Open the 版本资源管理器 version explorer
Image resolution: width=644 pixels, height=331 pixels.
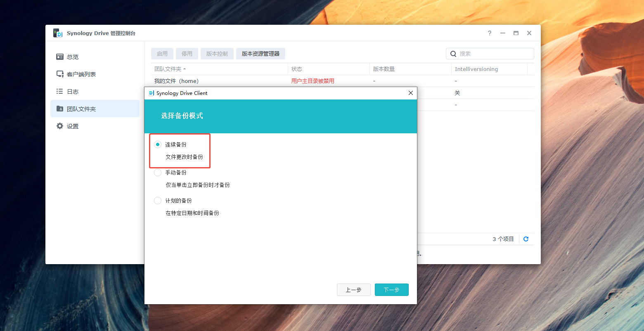pyautogui.click(x=260, y=54)
